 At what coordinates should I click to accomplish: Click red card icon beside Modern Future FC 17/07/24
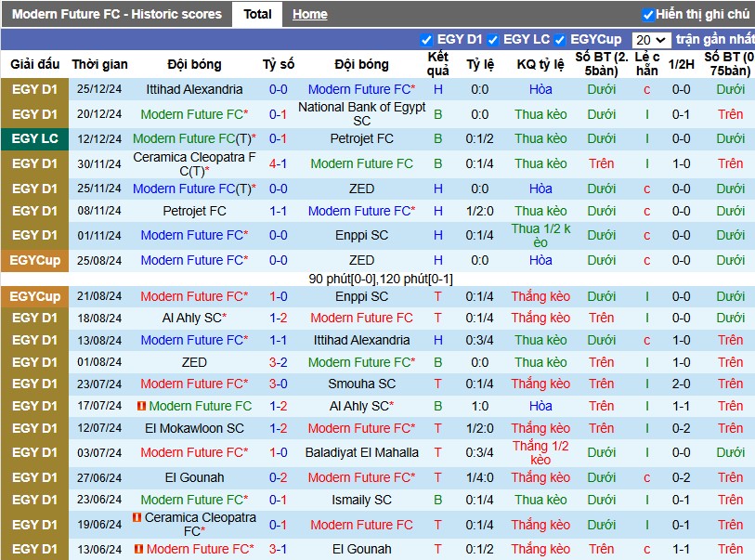click(x=141, y=406)
